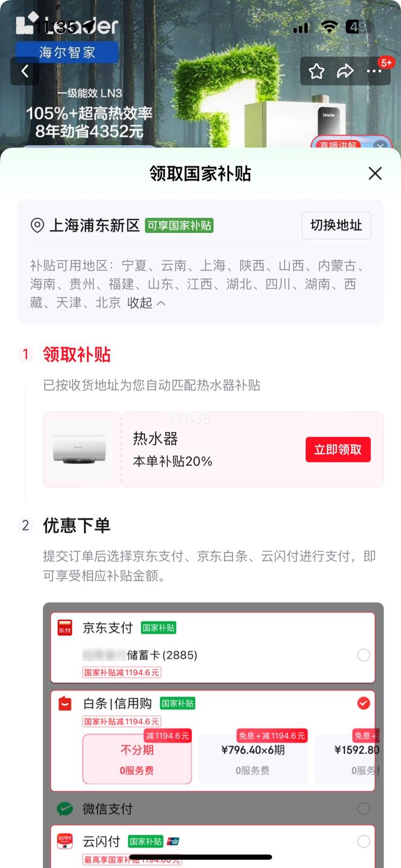Close the 领取国家补贴 panel
This screenshot has width=401, height=868.
click(375, 173)
